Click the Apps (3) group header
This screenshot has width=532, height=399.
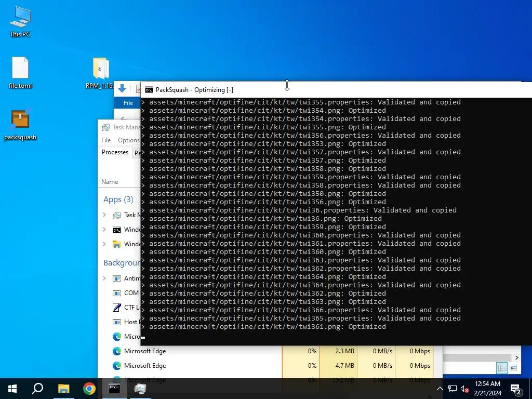pyautogui.click(x=118, y=199)
